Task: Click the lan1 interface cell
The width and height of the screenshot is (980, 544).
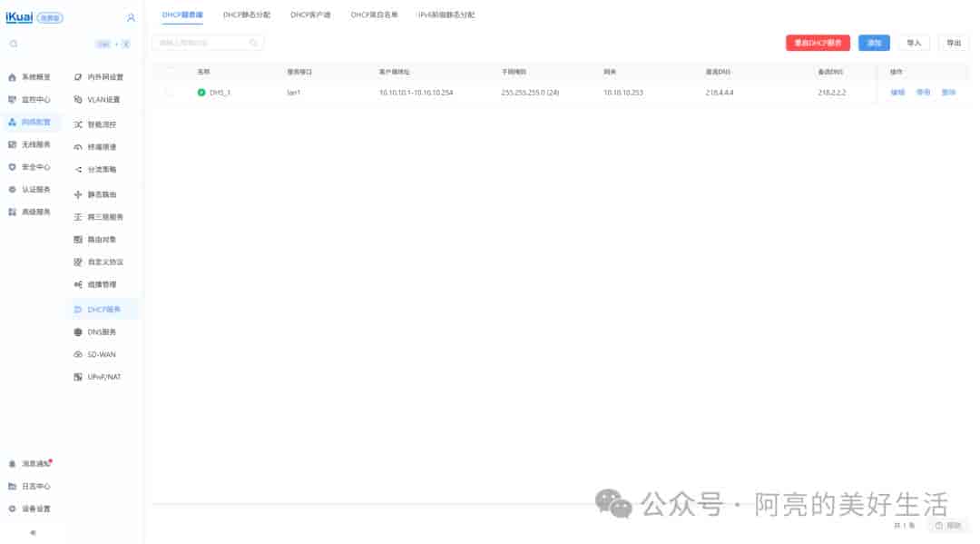Action: point(294,93)
